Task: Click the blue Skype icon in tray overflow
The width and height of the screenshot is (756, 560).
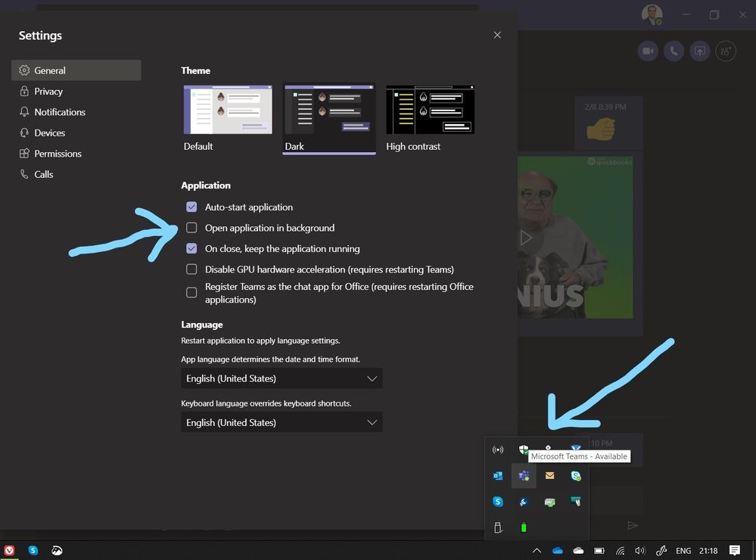Action: pos(498,502)
